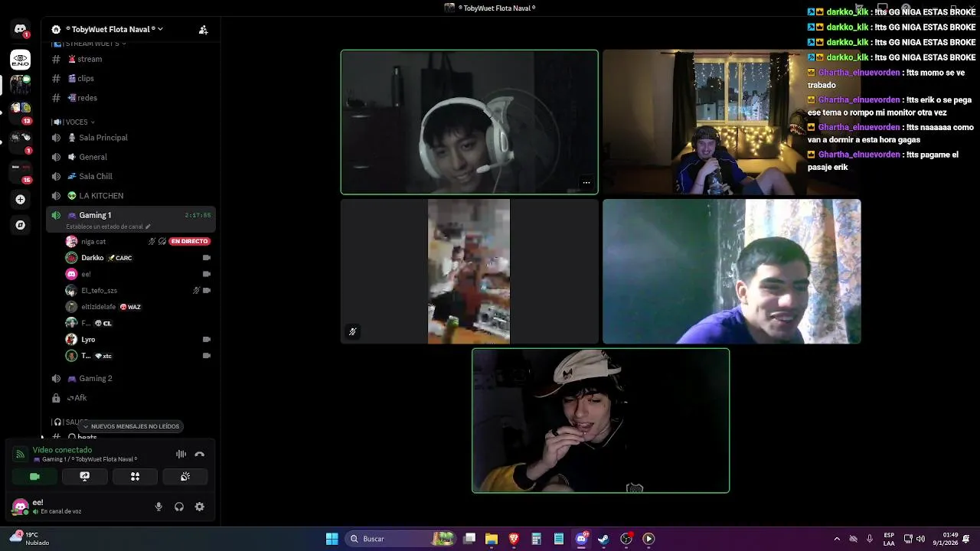Click niga cat user in voice list
This screenshot has width=980, height=551.
pyautogui.click(x=93, y=242)
